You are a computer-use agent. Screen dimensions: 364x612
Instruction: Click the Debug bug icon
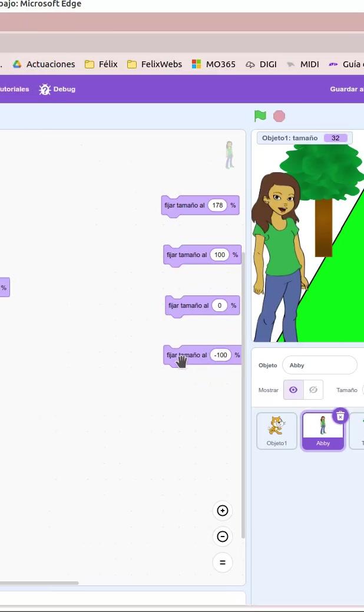tap(45, 90)
